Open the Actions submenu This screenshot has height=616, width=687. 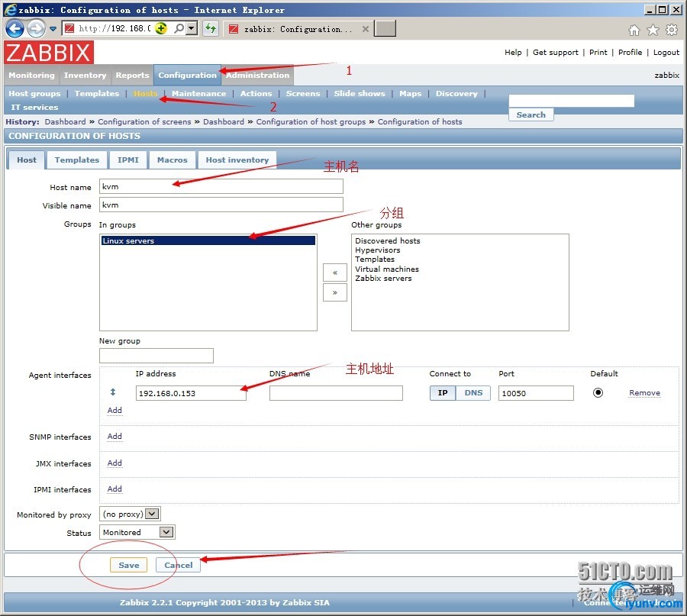pyautogui.click(x=256, y=94)
